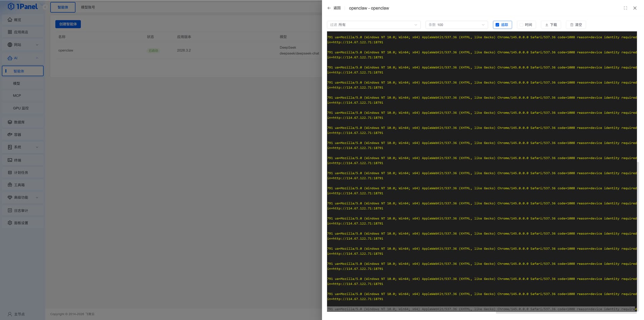The height and width of the screenshot is (320, 644).
Task: Open the 条数 100 line count dropdown
Action: click(x=456, y=25)
